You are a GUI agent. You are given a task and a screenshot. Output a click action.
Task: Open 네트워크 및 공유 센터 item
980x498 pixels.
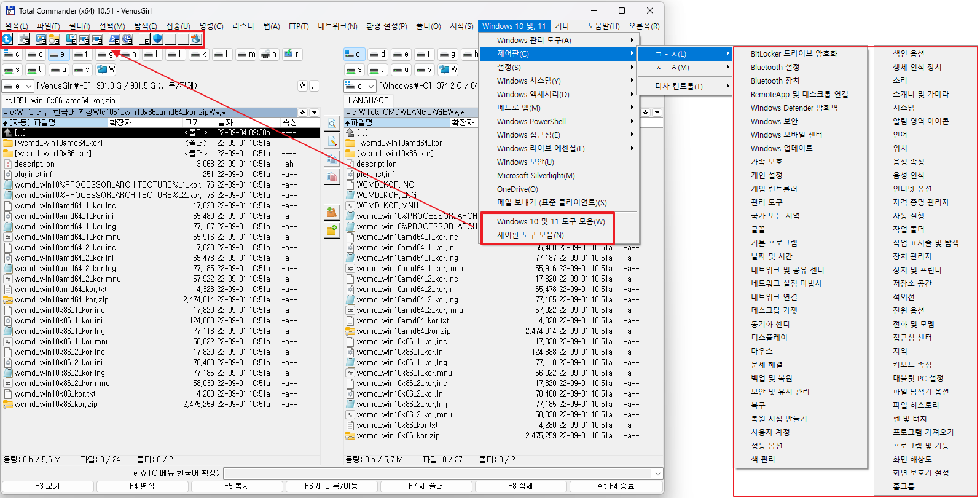787,270
